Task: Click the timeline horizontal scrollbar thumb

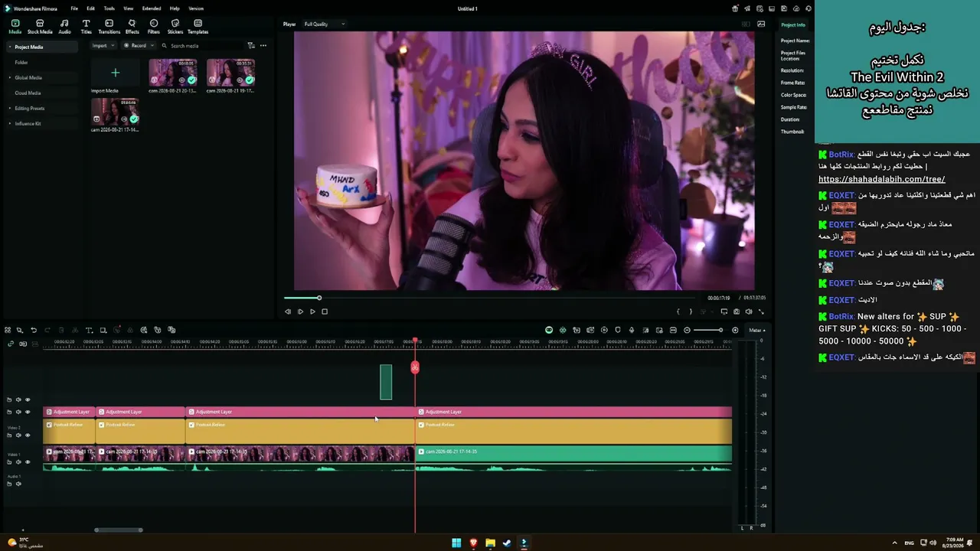Action: pyautogui.click(x=119, y=530)
